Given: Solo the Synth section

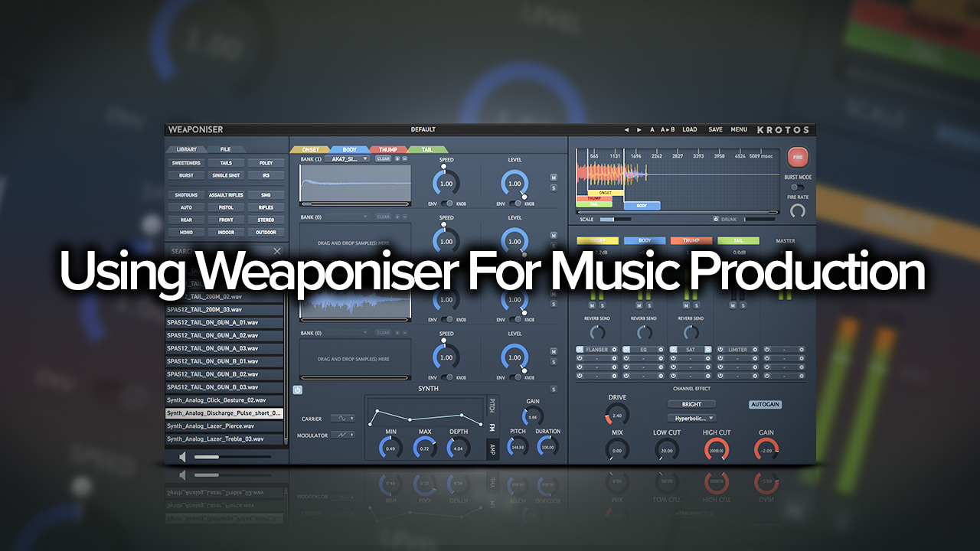Looking at the screenshot, I should click(x=554, y=390).
